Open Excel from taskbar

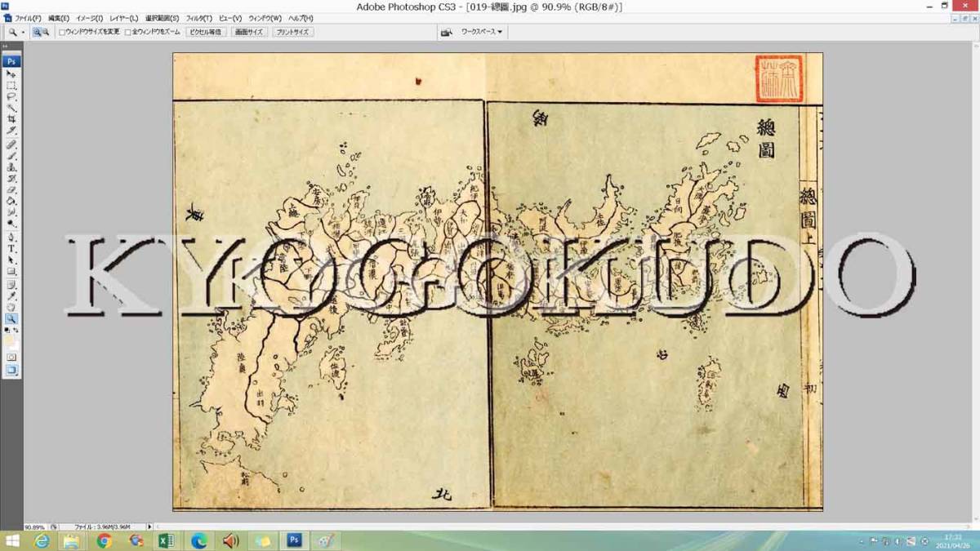tap(166, 541)
